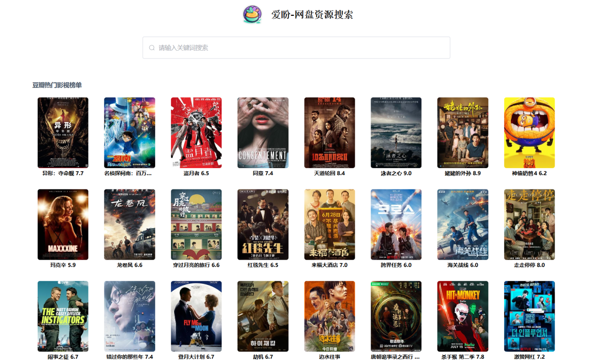View details for 泳者之心

[396, 132]
